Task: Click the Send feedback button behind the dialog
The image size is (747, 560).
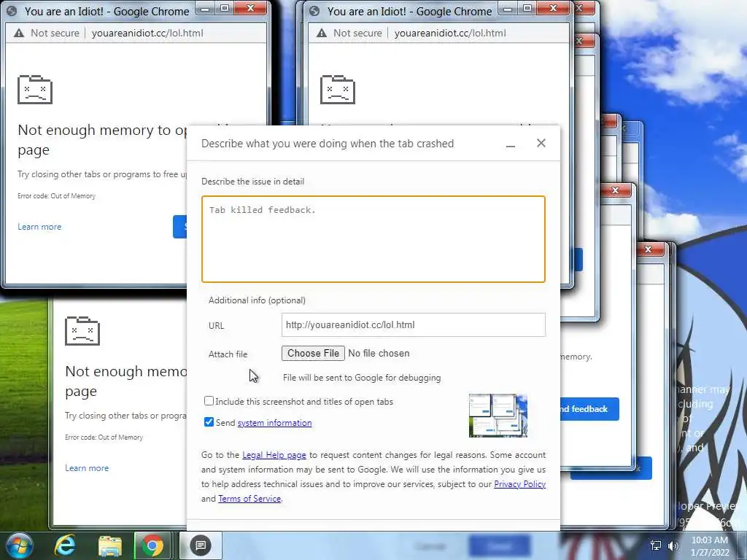Action: pos(589,409)
